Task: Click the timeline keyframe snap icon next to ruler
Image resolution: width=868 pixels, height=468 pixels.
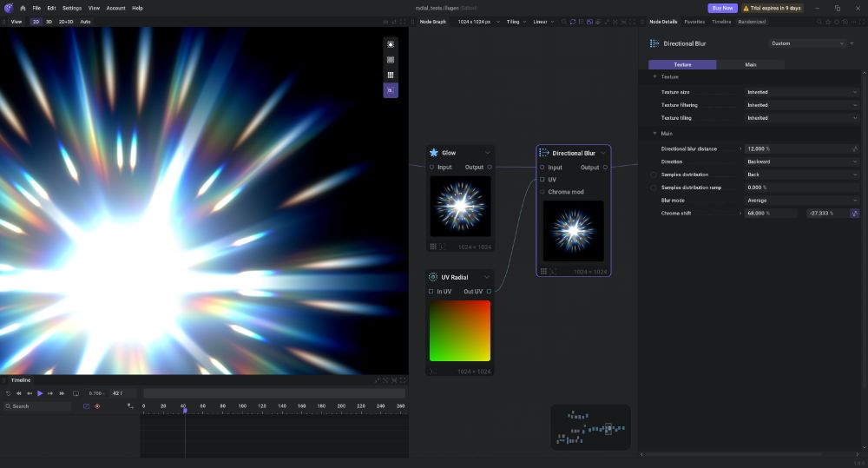Action: pyautogui.click(x=131, y=406)
